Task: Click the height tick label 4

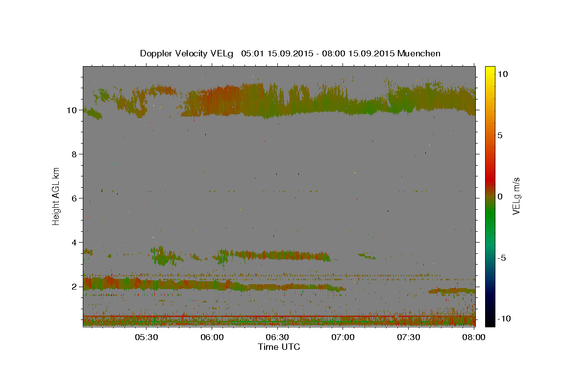Action: tap(75, 243)
